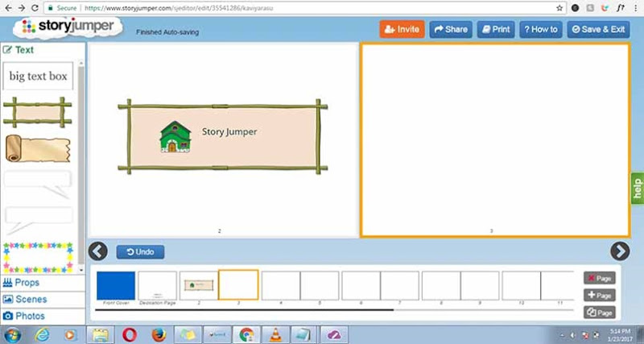Select page 4 thumbnail

coord(281,285)
